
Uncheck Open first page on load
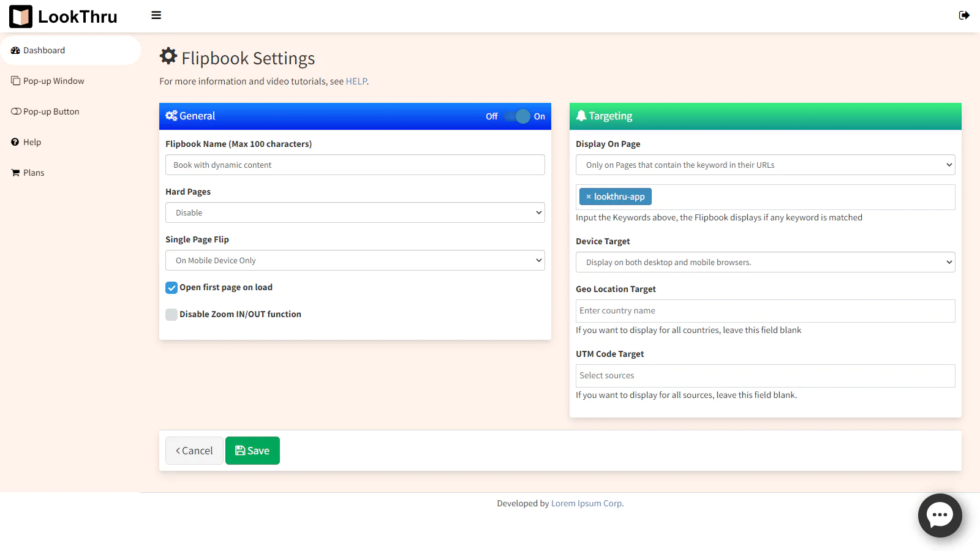171,288
